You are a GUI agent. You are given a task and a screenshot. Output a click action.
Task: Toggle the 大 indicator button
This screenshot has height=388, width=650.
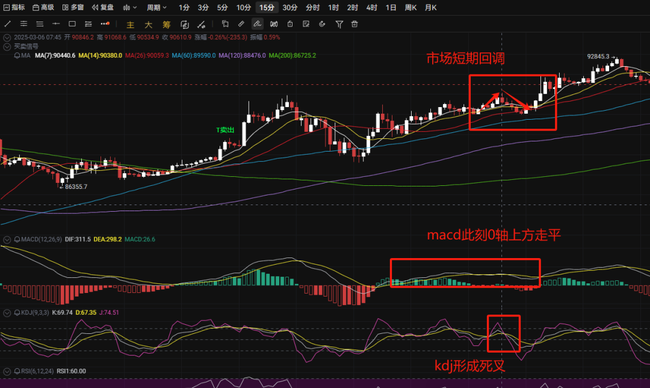tap(148, 24)
